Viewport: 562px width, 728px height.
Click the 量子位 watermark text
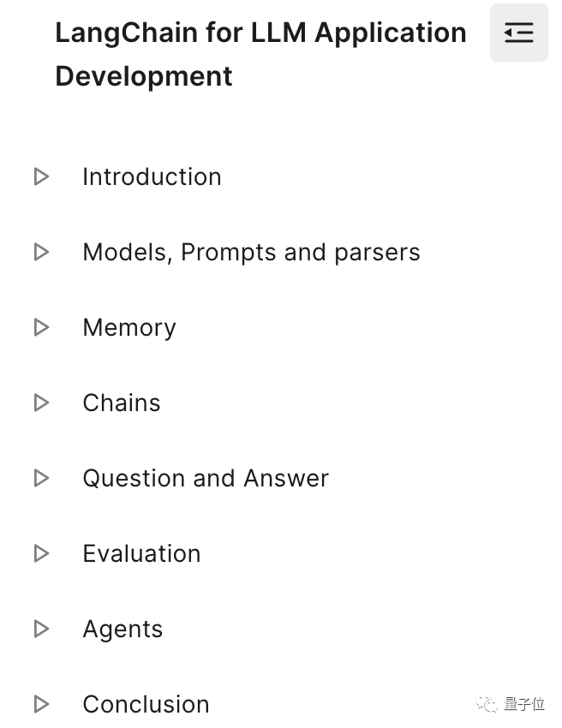524,704
